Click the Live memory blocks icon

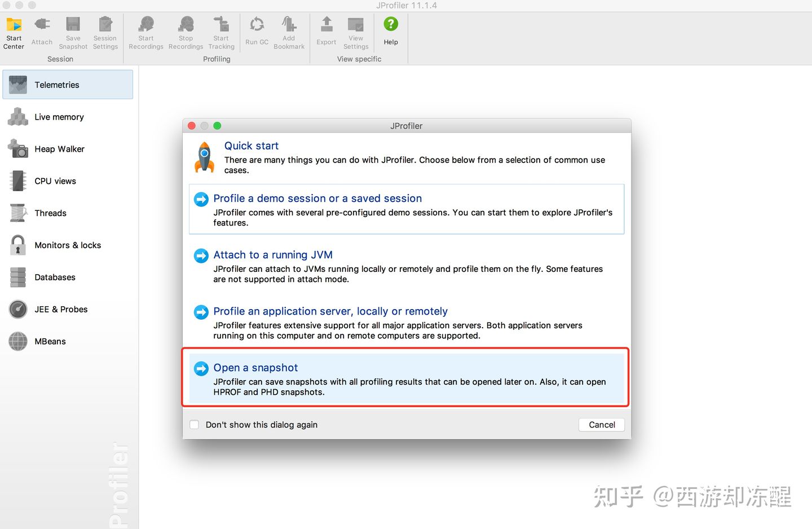(18, 117)
